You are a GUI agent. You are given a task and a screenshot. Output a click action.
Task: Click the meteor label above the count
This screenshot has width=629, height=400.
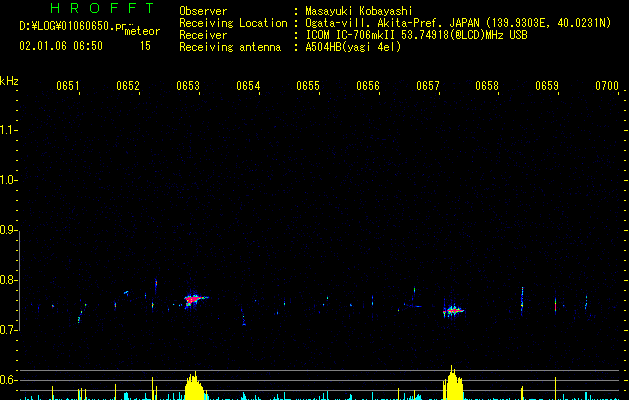tap(142, 31)
